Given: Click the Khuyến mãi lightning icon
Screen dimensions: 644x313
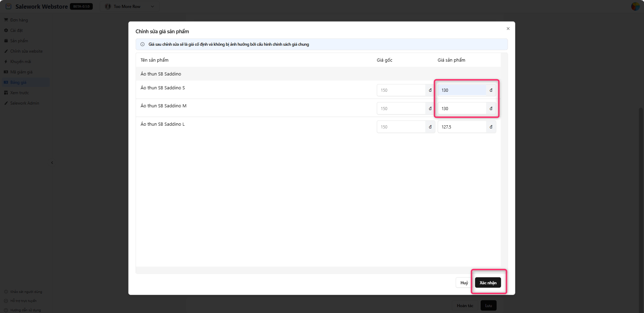Looking at the screenshot, I should [6, 62].
